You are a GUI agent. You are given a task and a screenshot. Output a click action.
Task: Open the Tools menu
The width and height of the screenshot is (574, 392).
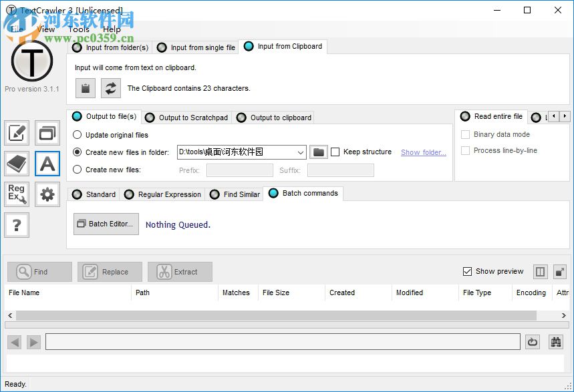(78, 29)
